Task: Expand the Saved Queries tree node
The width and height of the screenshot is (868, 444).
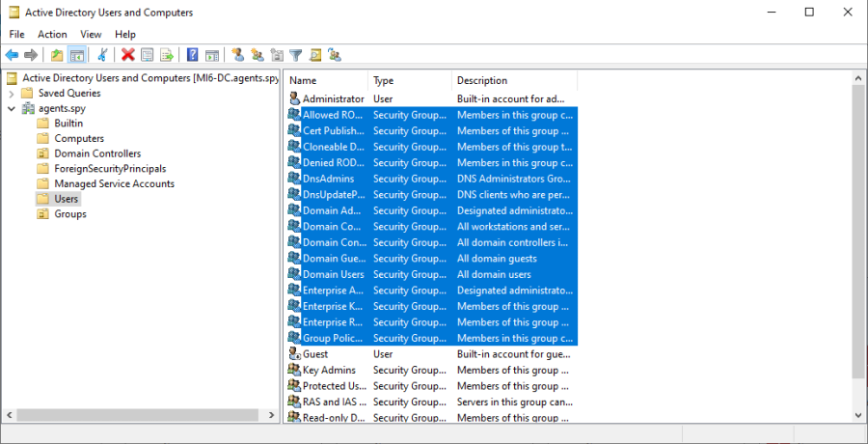Action: (12, 94)
